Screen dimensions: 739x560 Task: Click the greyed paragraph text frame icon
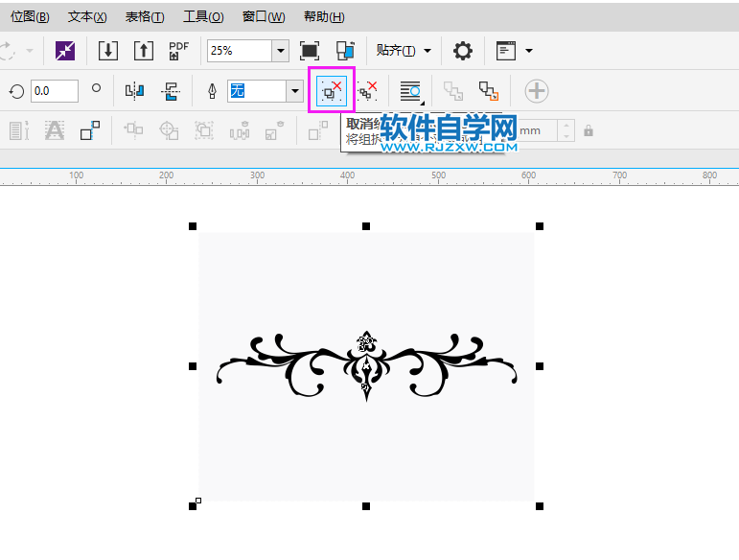(19, 130)
